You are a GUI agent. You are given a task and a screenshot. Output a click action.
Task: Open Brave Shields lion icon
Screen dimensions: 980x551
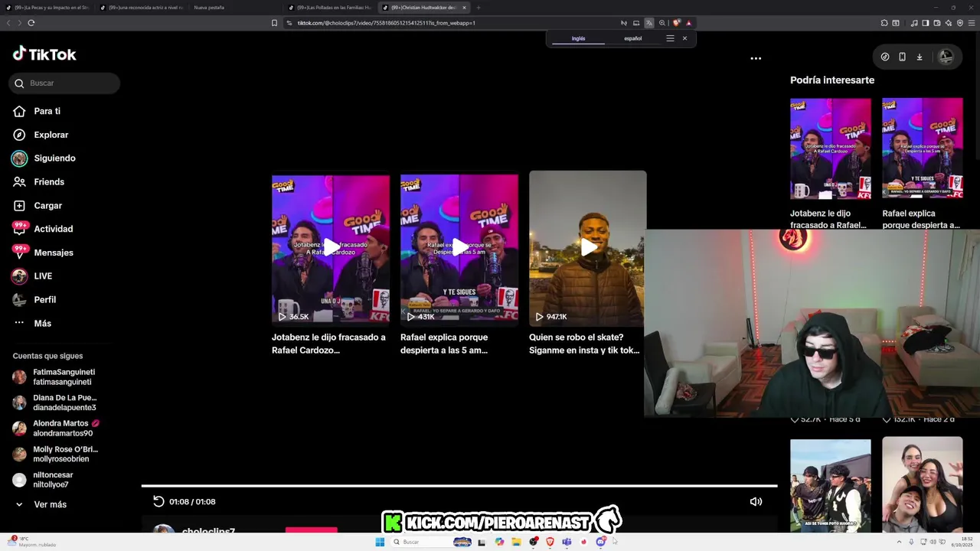pos(676,23)
